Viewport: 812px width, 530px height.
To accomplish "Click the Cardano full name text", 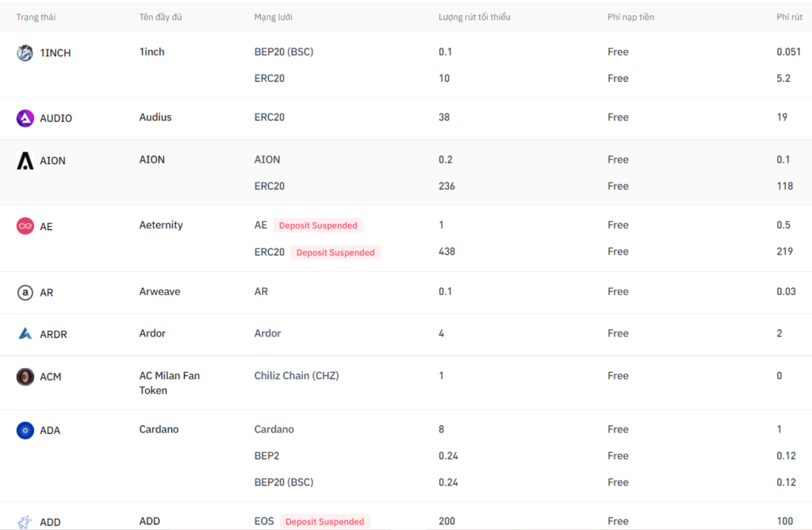I will (x=159, y=429).
